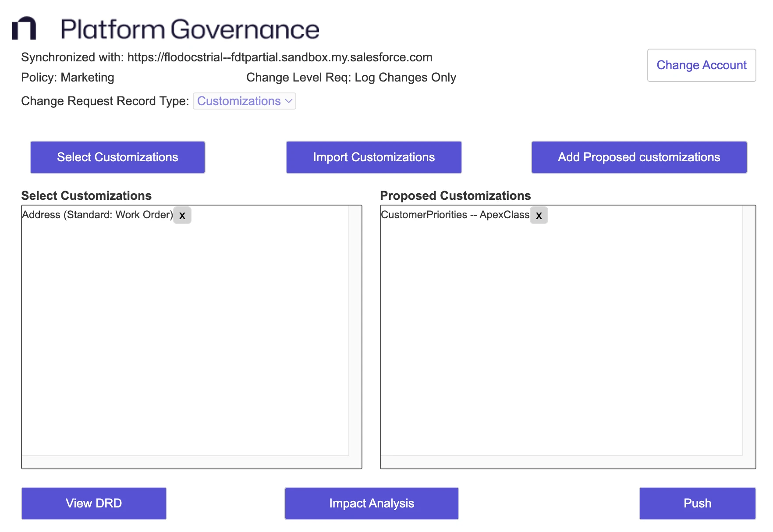
Task: Open the Change Request Record Type dropdown
Action: tap(245, 101)
